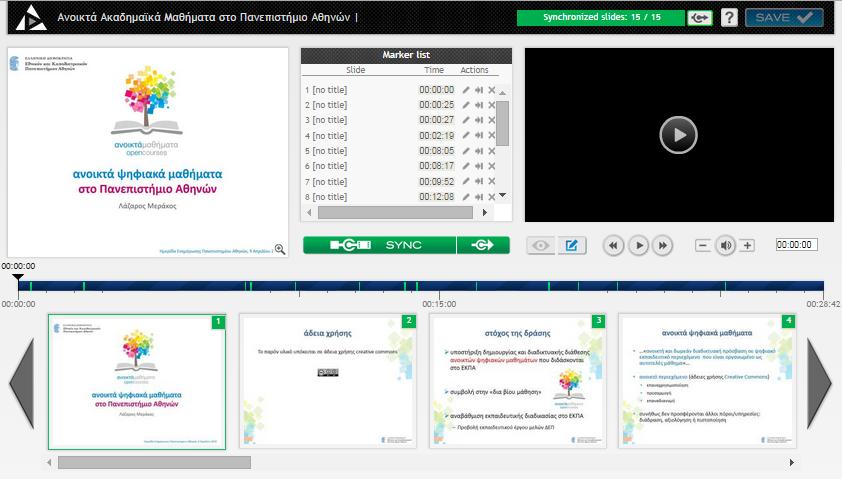Click the current time field showing 00:00:00

click(x=796, y=245)
